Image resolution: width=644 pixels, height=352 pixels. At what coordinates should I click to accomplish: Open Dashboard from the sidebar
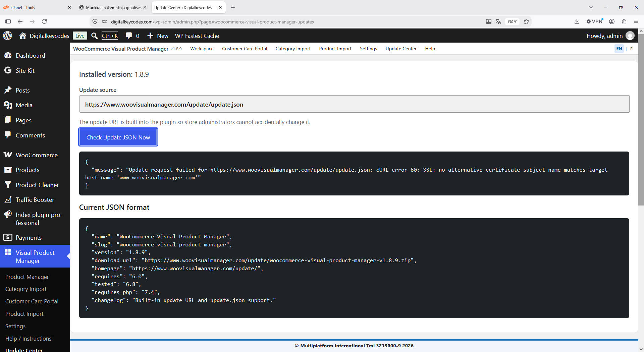pyautogui.click(x=30, y=56)
